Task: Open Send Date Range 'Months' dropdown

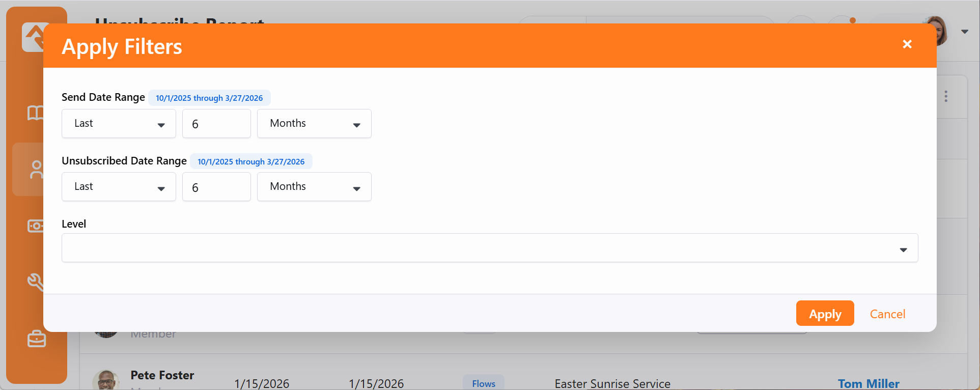Action: (x=314, y=124)
